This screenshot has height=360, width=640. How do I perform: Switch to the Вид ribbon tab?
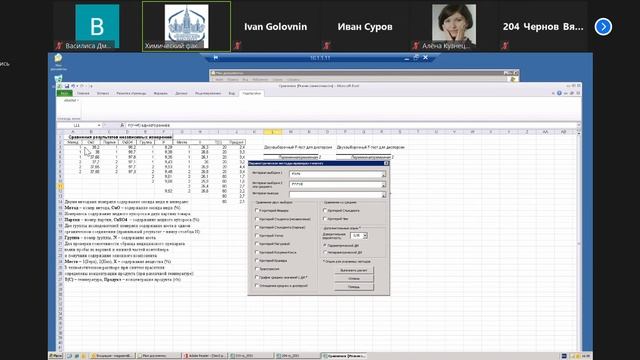pos(231,93)
